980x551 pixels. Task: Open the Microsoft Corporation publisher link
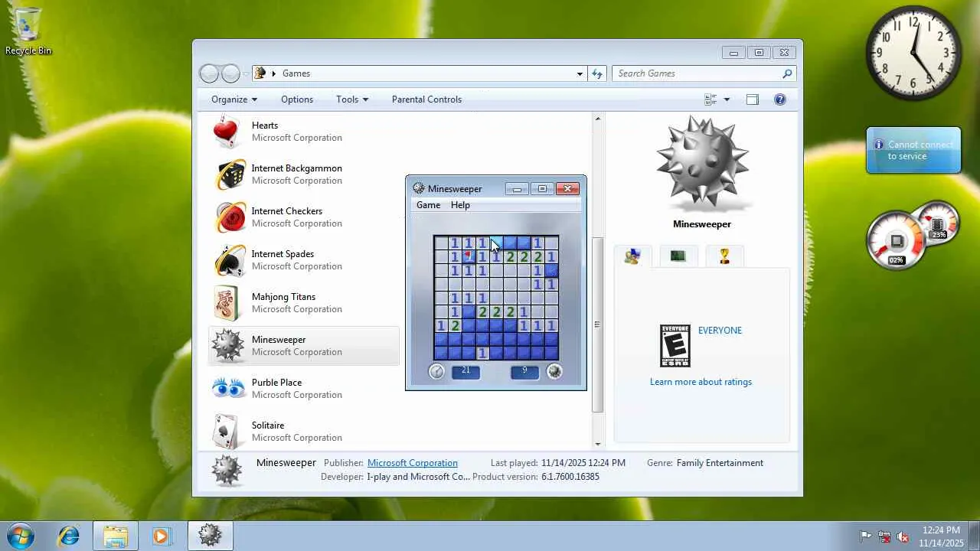(x=413, y=463)
